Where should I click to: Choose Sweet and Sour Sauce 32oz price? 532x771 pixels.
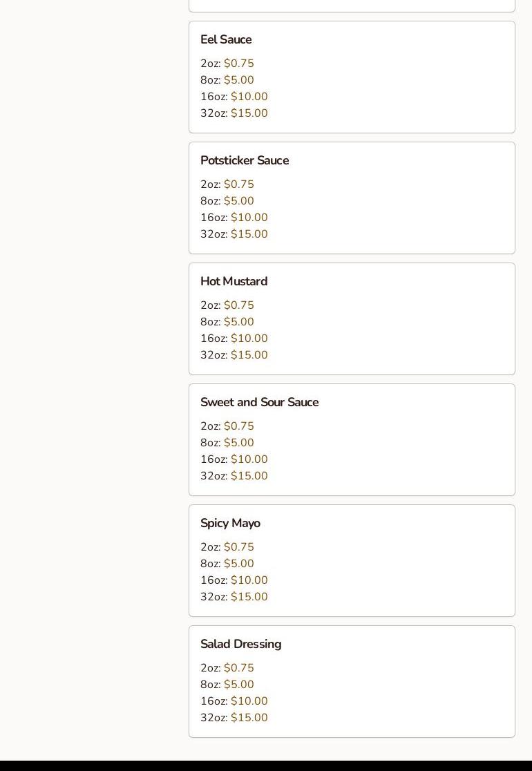pyautogui.click(x=249, y=476)
